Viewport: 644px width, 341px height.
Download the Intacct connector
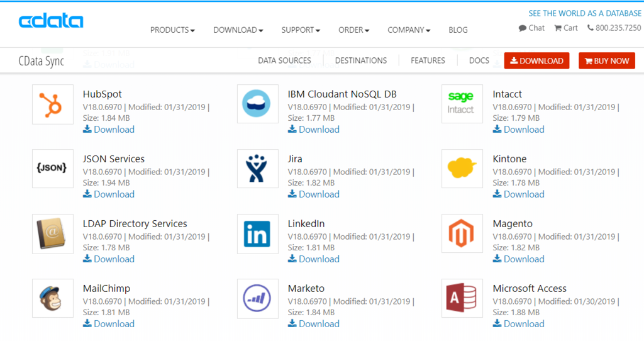coord(518,130)
